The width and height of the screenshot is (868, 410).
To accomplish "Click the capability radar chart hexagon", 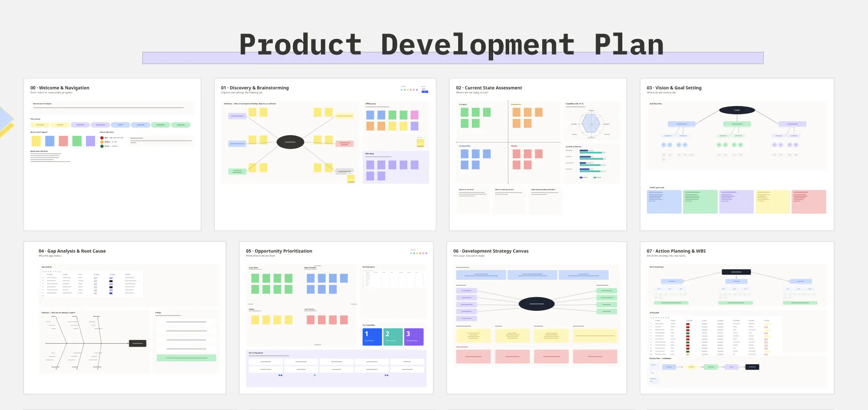I will tap(591, 123).
